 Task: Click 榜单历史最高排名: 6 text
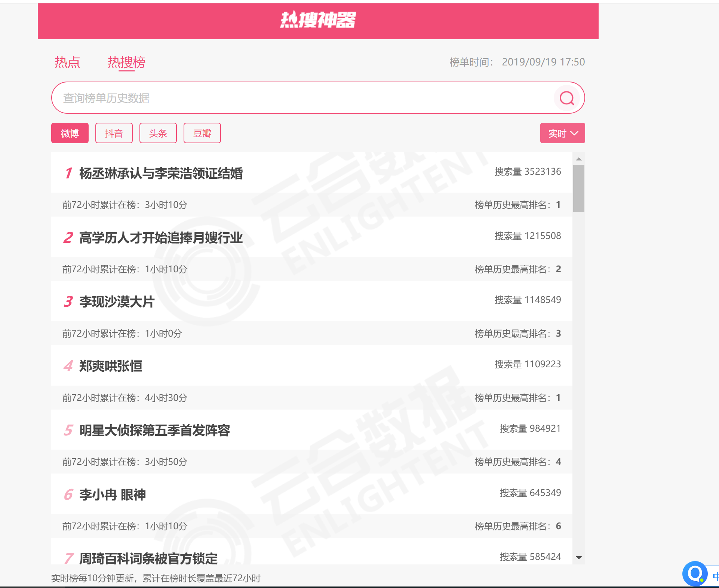518,526
